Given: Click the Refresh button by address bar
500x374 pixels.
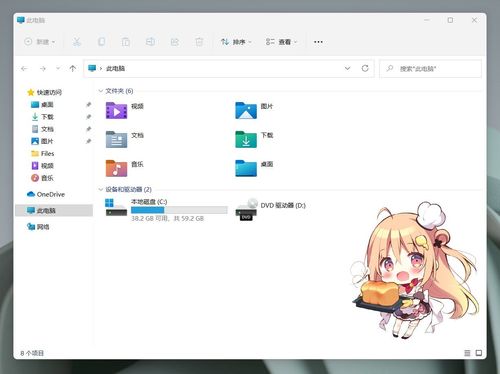Looking at the screenshot, I should [365, 68].
